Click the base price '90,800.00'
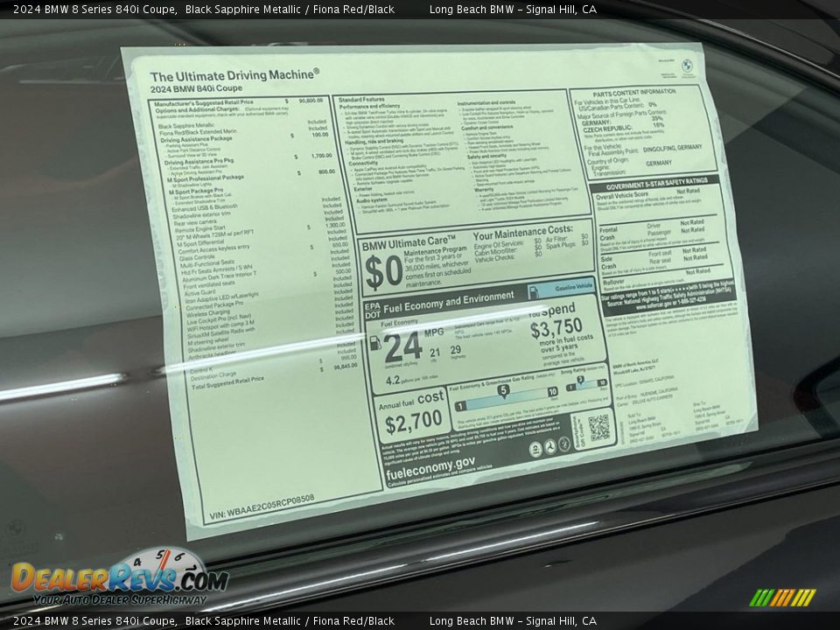Viewport: 840px width, 630px height. [x=311, y=100]
